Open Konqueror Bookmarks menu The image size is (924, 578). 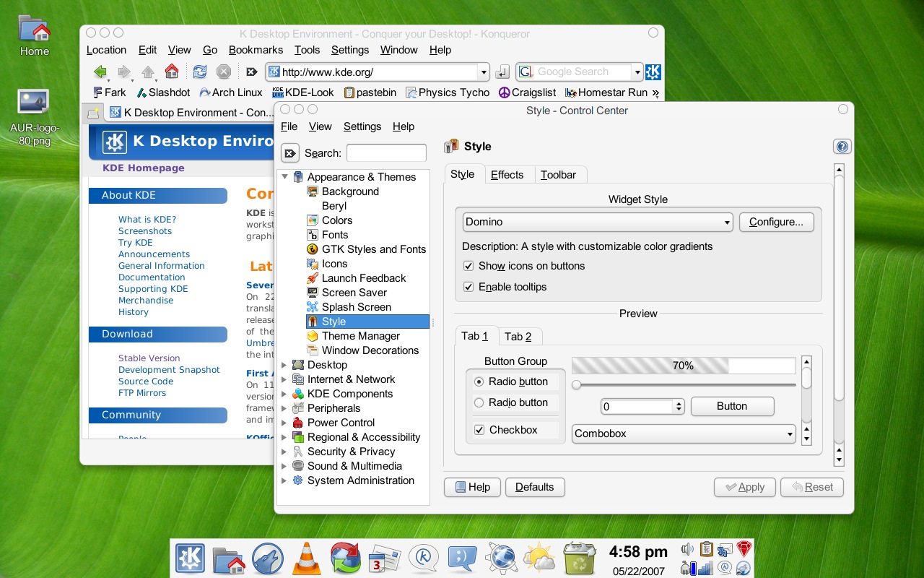[256, 50]
